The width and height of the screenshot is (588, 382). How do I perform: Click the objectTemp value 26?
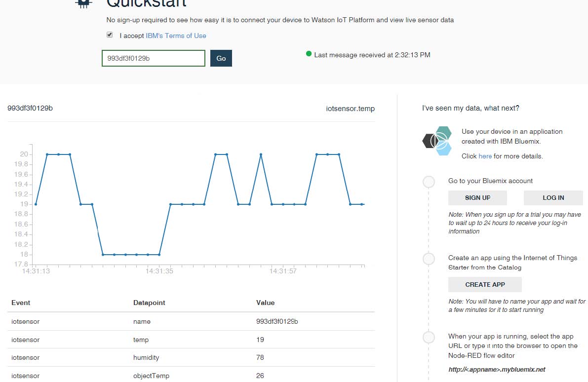click(x=260, y=375)
